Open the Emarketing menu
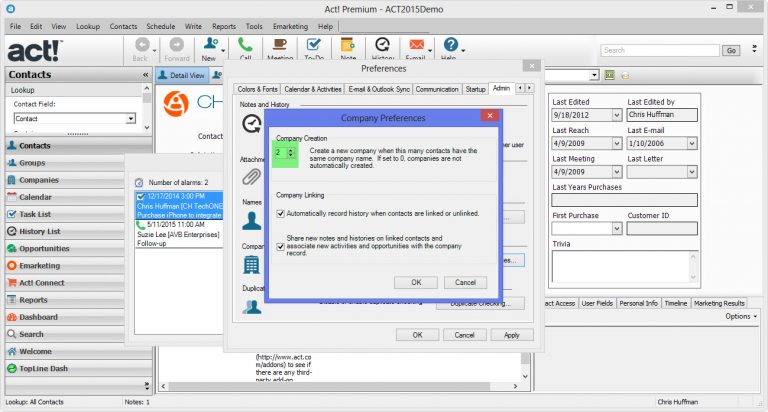 (290, 26)
